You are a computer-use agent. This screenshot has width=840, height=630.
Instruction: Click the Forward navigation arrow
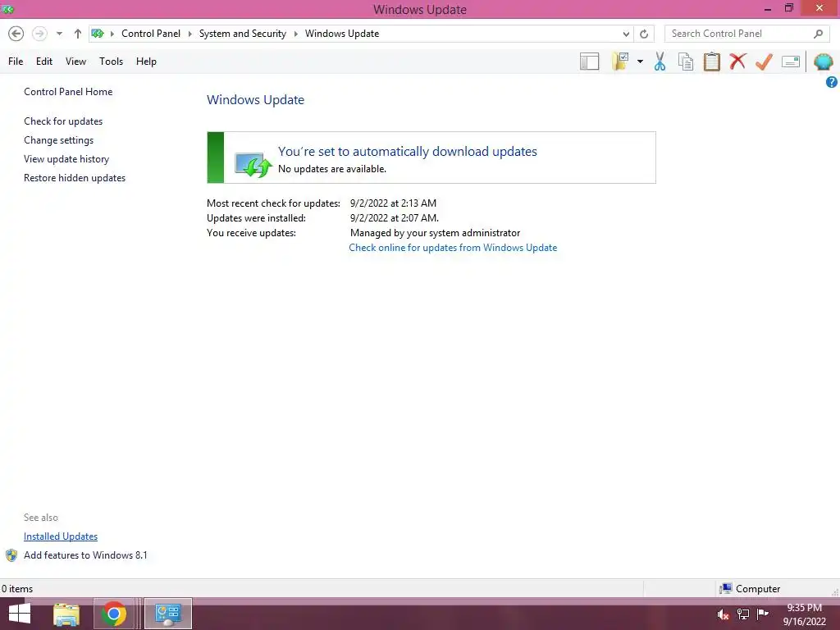39,34
